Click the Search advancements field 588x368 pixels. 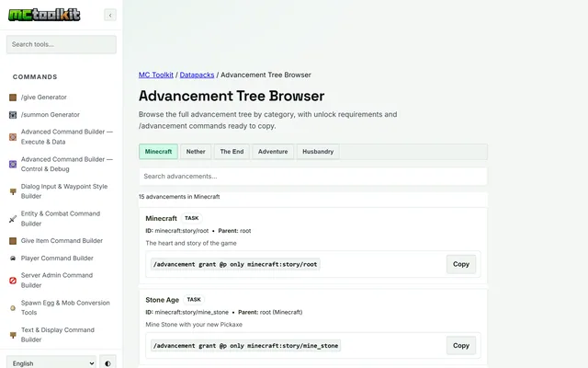point(313,177)
